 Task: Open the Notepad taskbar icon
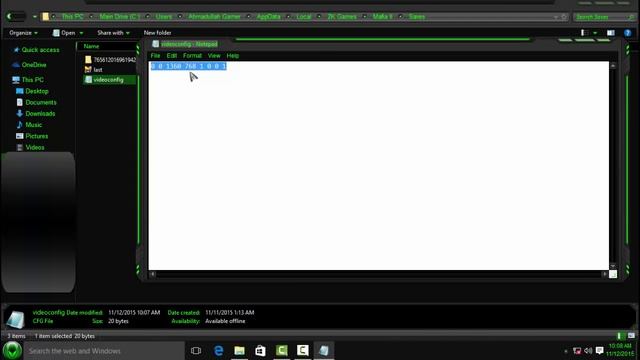point(324,351)
